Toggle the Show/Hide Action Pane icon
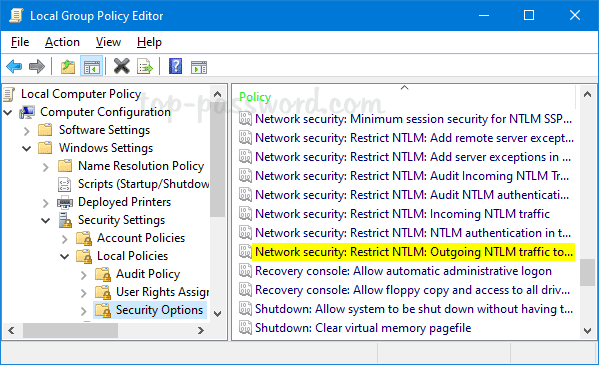 (199, 67)
